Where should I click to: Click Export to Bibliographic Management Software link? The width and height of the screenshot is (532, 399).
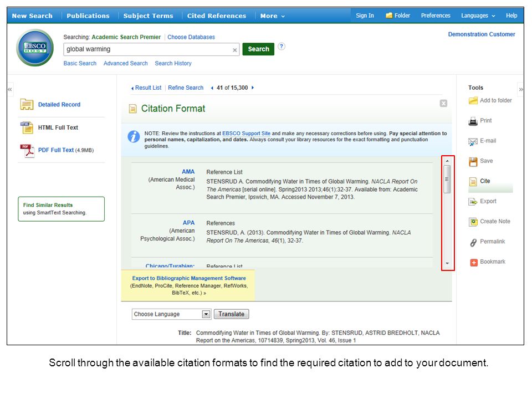(x=189, y=278)
